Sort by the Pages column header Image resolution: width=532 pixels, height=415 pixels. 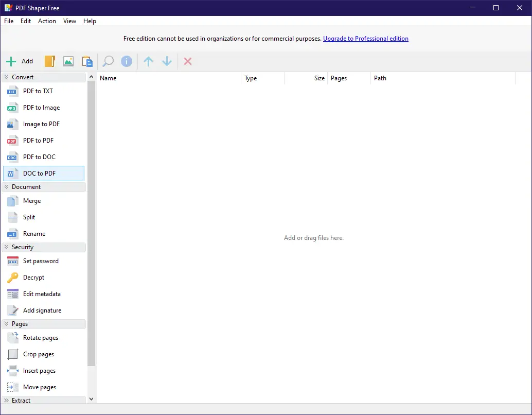[x=349, y=78]
